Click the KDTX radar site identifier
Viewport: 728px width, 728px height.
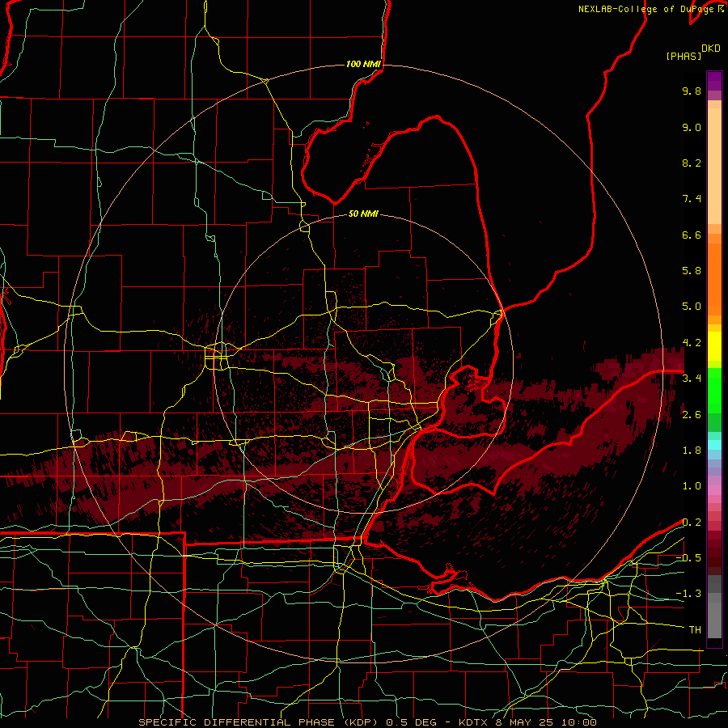(475, 722)
